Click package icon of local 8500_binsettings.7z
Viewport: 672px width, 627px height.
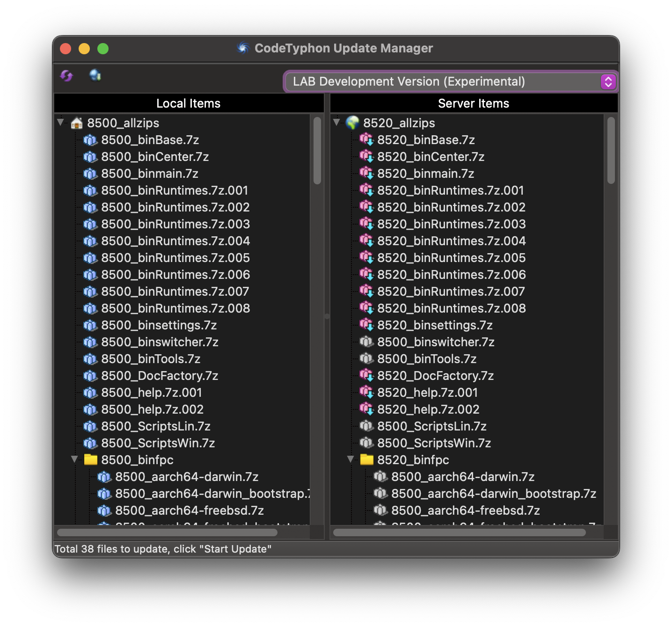tap(90, 325)
